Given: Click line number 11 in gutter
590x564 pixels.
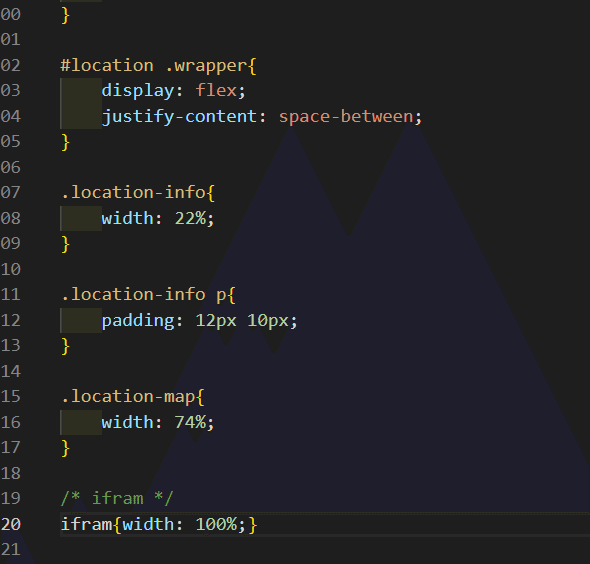Looking at the screenshot, I should click(10, 295).
